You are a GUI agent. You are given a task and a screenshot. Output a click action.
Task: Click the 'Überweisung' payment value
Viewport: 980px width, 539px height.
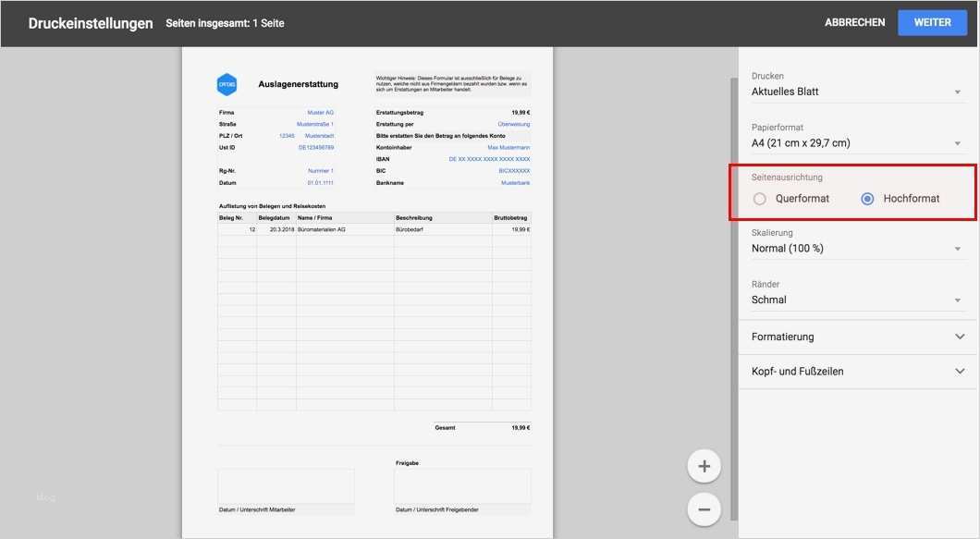tap(514, 125)
